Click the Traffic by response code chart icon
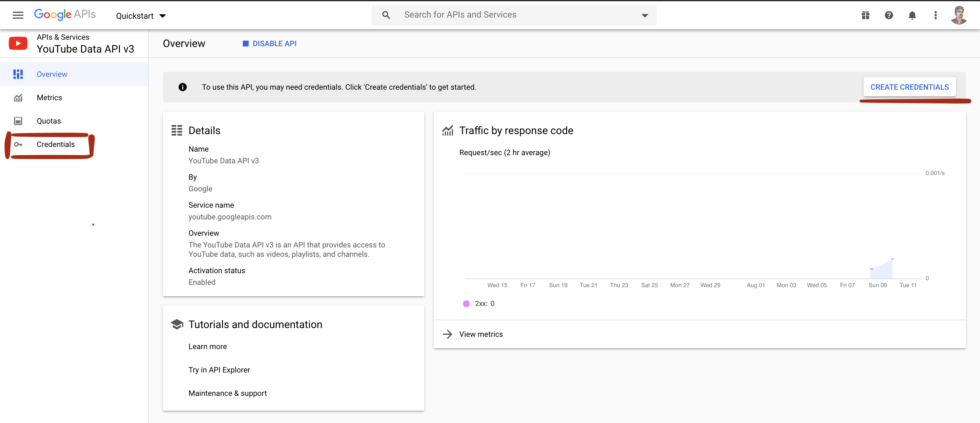This screenshot has width=980, height=423. [x=447, y=131]
